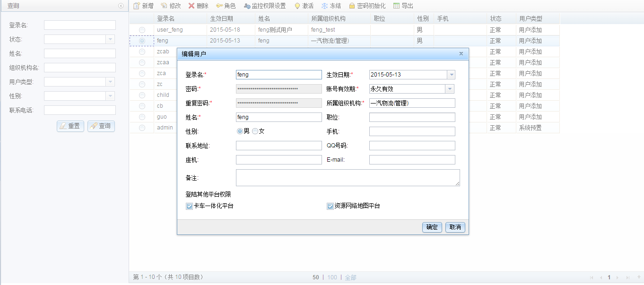
Task: Click the 职位 field in the dialog
Action: click(412, 117)
